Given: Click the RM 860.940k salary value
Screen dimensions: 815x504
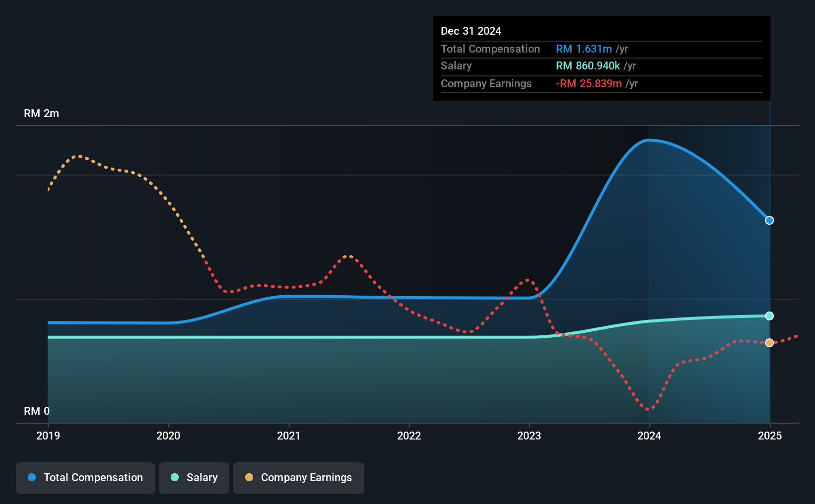Looking at the screenshot, I should [588, 66].
